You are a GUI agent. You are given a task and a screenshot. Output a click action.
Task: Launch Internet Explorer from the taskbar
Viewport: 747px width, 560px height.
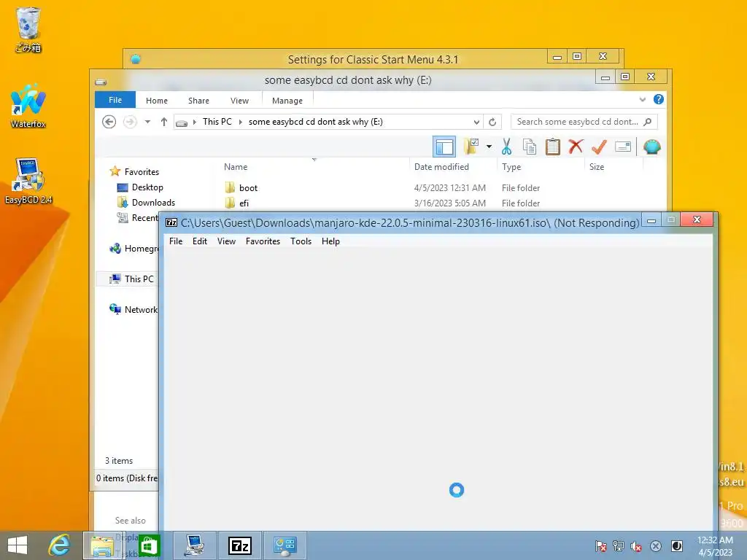tap(59, 545)
